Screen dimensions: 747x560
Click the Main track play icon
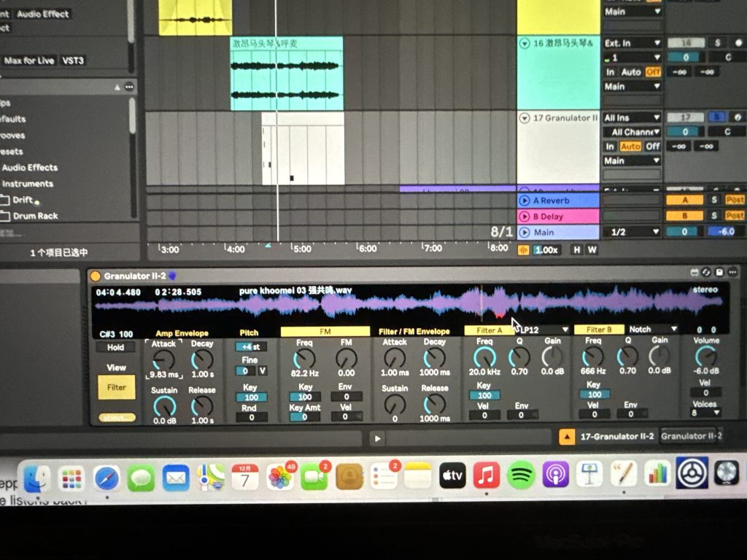point(524,233)
